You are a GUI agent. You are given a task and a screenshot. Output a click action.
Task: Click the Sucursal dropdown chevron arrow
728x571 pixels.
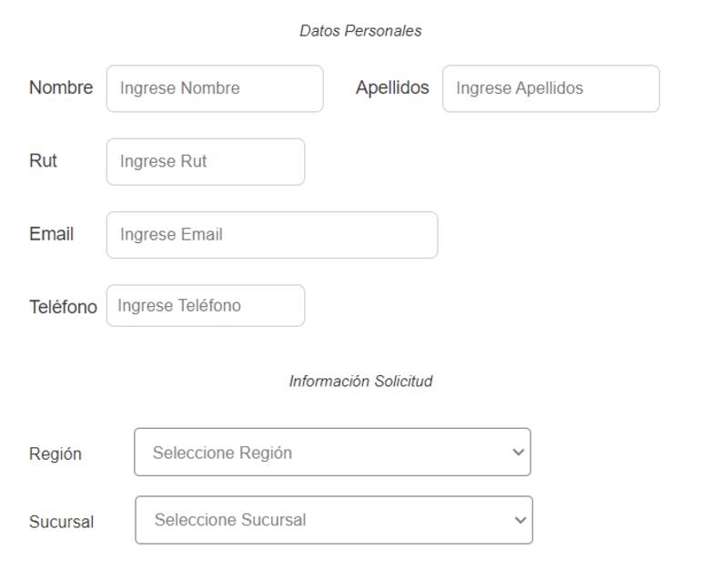pyautogui.click(x=521, y=520)
